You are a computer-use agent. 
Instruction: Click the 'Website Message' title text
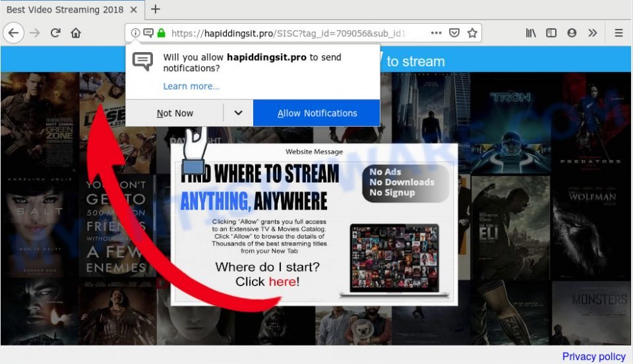[x=314, y=152]
